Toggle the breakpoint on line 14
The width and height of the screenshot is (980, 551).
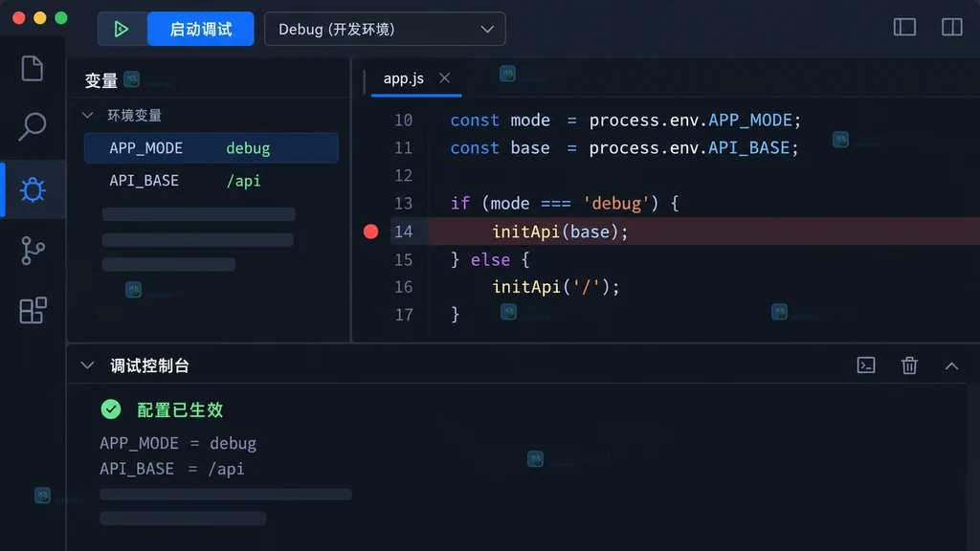(370, 231)
